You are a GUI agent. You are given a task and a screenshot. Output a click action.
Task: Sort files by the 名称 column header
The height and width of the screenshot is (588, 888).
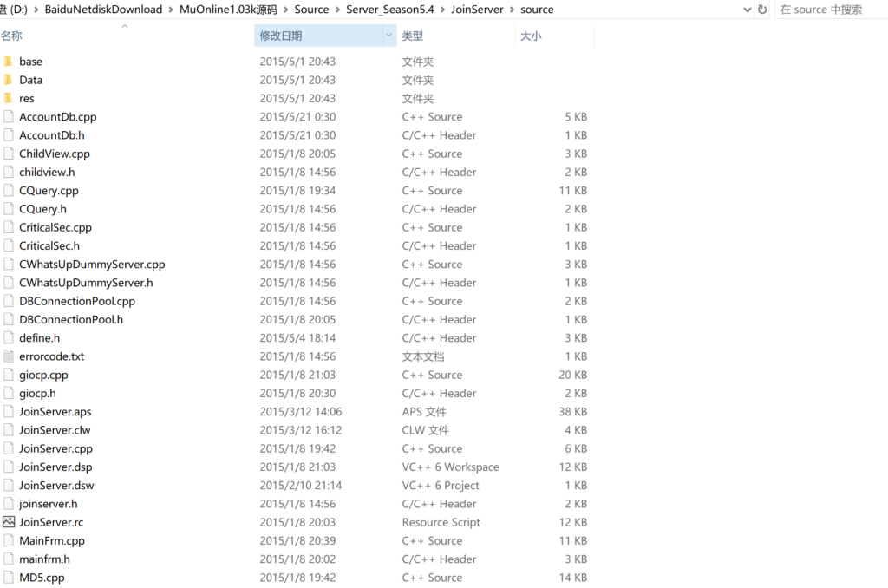[12, 36]
